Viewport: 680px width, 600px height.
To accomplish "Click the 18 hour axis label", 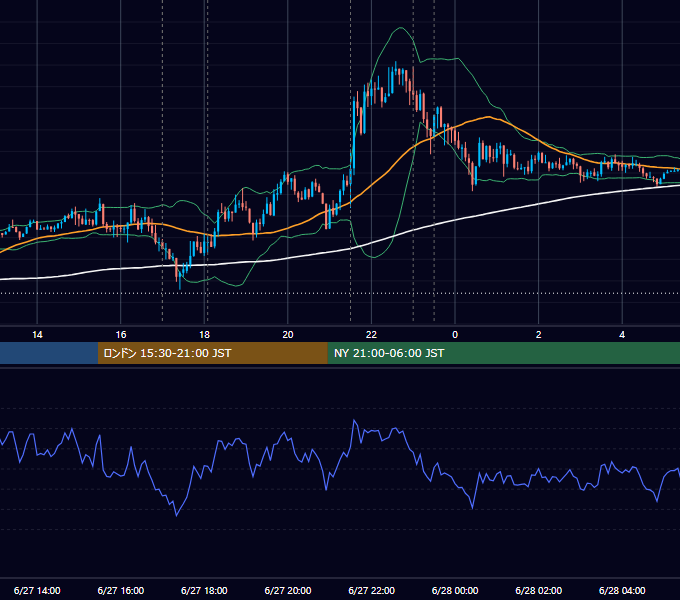I will point(204,335).
